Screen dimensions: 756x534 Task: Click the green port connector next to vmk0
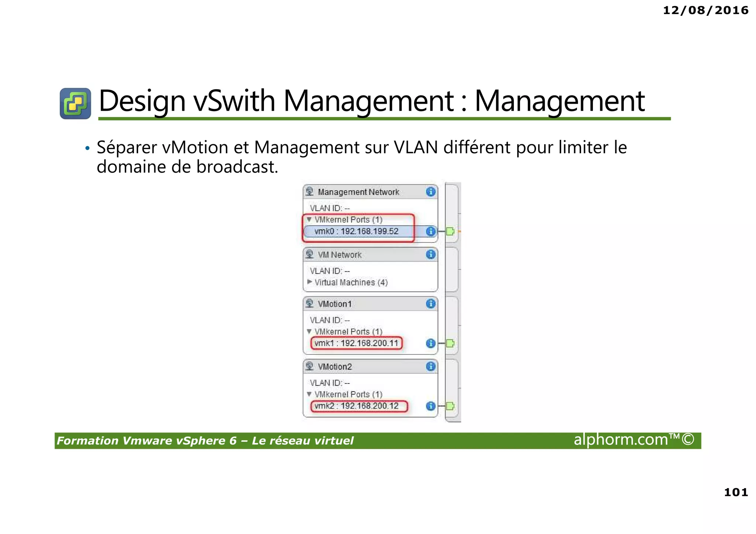click(450, 231)
